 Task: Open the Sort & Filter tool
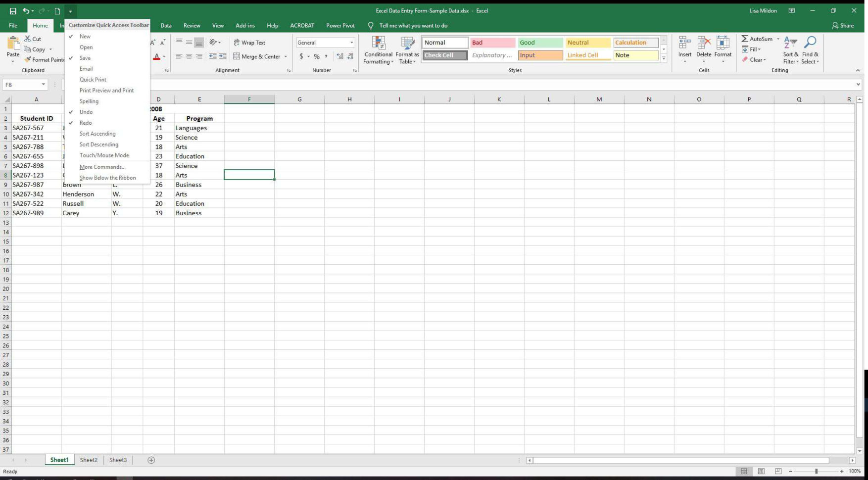790,49
